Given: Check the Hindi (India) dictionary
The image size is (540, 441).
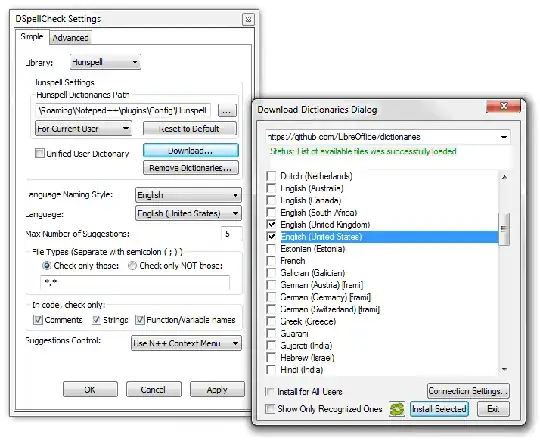Looking at the screenshot, I should point(271,370).
